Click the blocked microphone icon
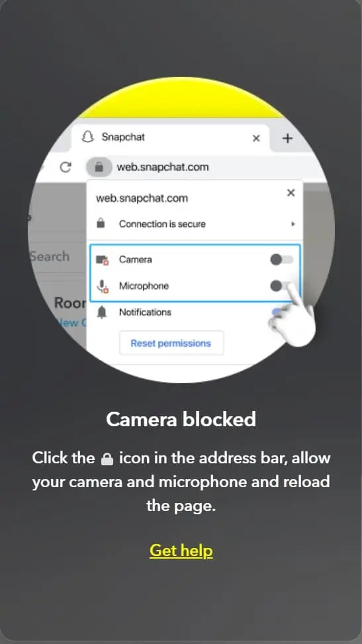Screen dimensions: 362x644 pyautogui.click(x=103, y=287)
